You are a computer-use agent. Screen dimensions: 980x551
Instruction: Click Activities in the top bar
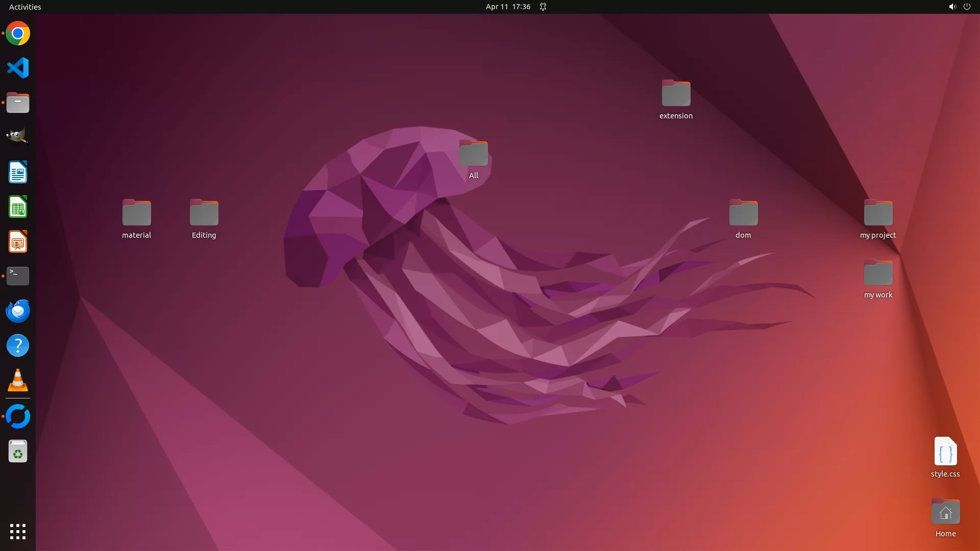click(x=25, y=7)
